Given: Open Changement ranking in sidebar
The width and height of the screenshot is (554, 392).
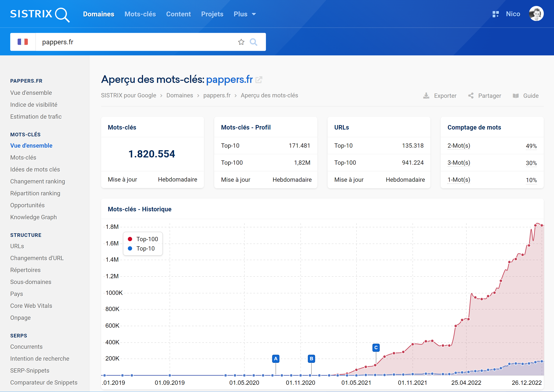Looking at the screenshot, I should pyautogui.click(x=38, y=182).
